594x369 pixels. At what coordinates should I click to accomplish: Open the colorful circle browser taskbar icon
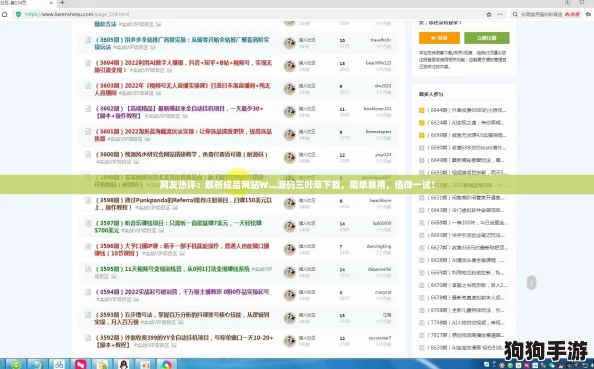167,364
